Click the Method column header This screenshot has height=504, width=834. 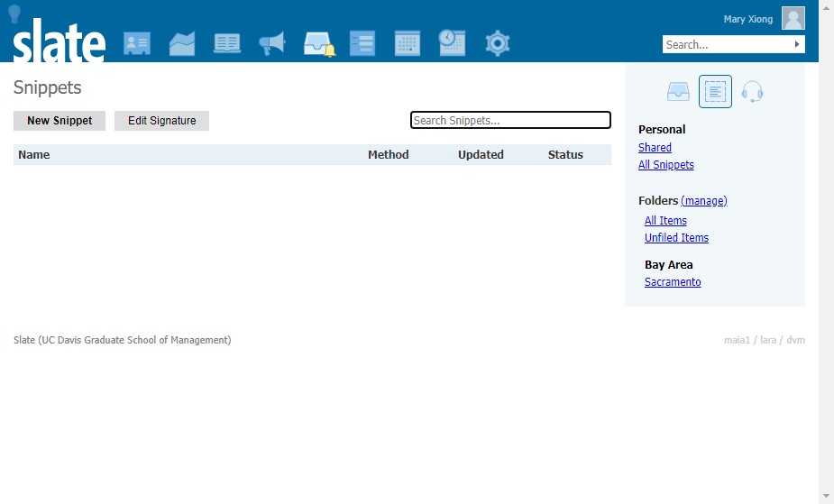coord(389,155)
